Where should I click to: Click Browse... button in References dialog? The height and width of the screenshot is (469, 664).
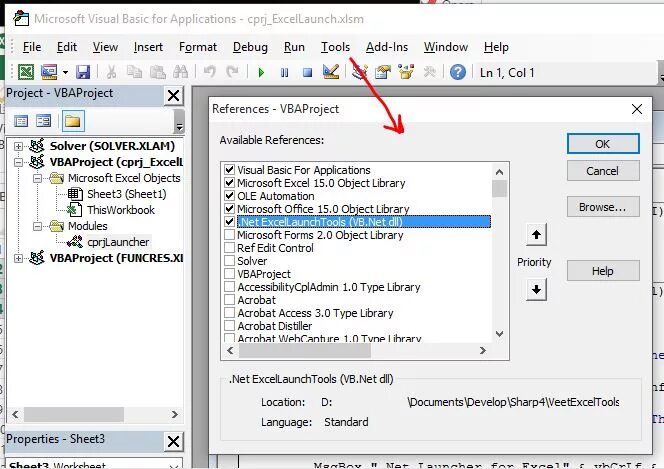pos(603,207)
